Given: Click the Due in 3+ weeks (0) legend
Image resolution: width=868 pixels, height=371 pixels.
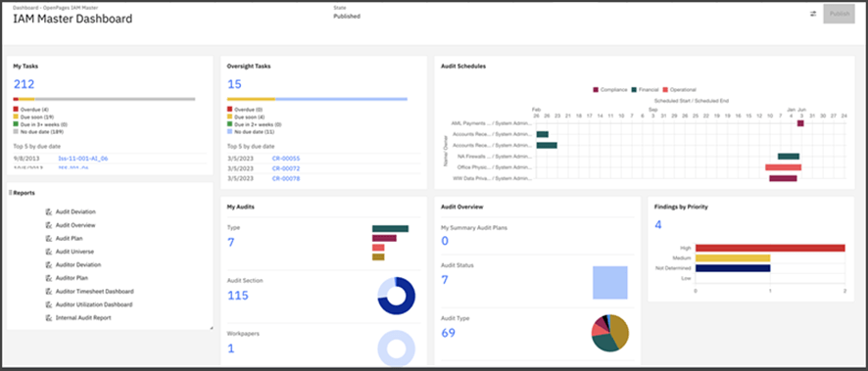Looking at the screenshot, I should point(40,125).
